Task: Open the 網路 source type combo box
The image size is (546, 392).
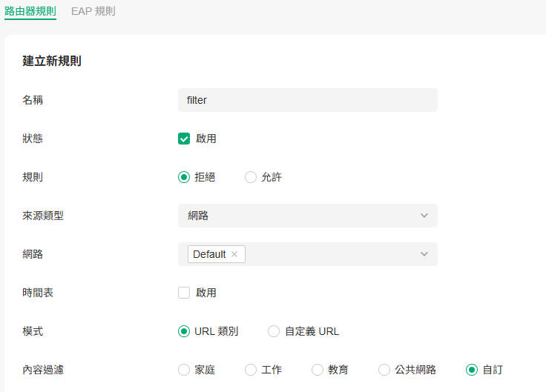Action: click(x=307, y=216)
